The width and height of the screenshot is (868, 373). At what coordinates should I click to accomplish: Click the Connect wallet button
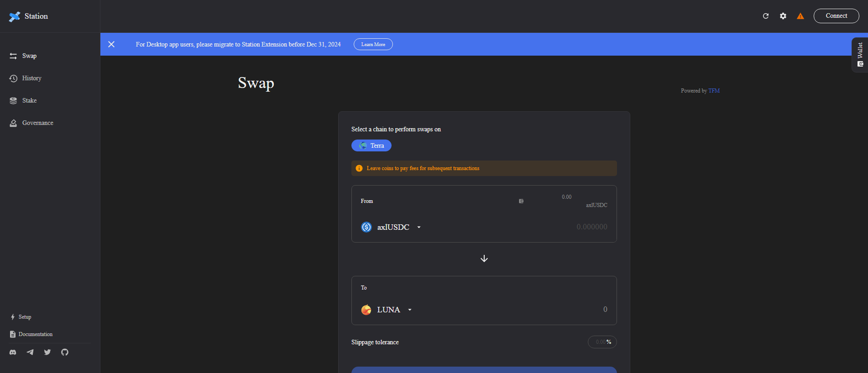click(836, 16)
